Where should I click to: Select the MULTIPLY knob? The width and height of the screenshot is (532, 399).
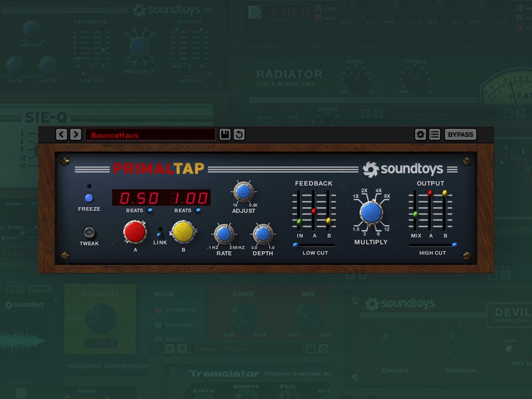click(x=371, y=213)
